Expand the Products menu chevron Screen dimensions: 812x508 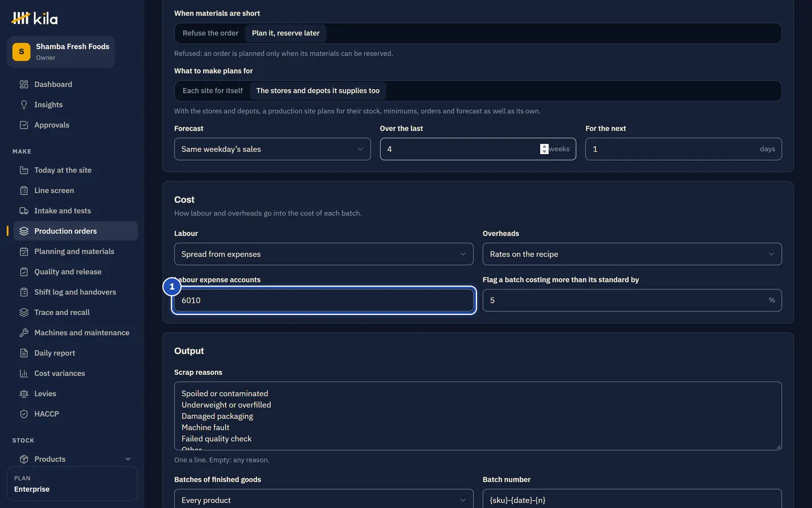click(128, 459)
